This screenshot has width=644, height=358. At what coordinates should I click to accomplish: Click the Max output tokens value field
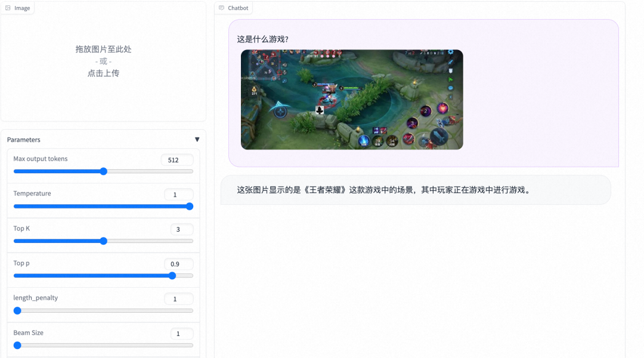[x=177, y=160]
